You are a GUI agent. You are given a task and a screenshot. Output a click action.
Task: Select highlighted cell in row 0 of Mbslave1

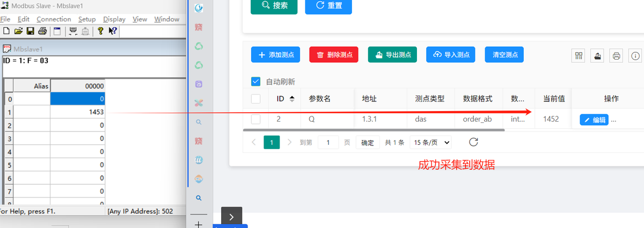click(77, 99)
